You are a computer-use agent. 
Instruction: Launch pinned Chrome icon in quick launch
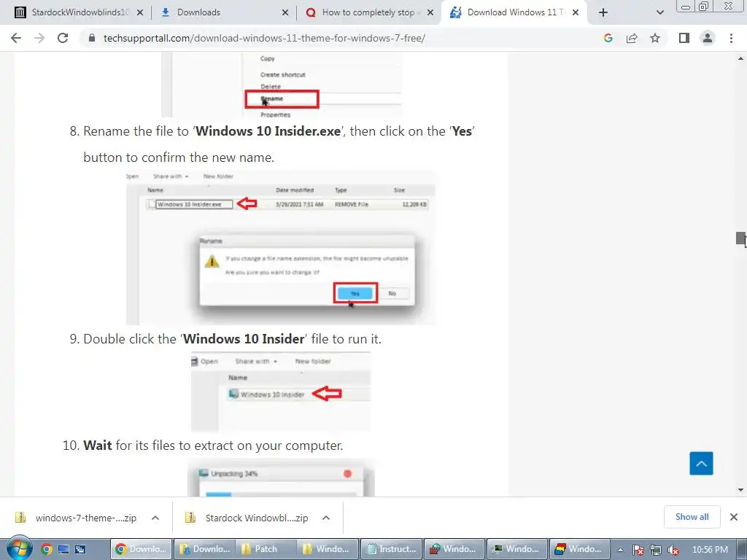point(46,549)
